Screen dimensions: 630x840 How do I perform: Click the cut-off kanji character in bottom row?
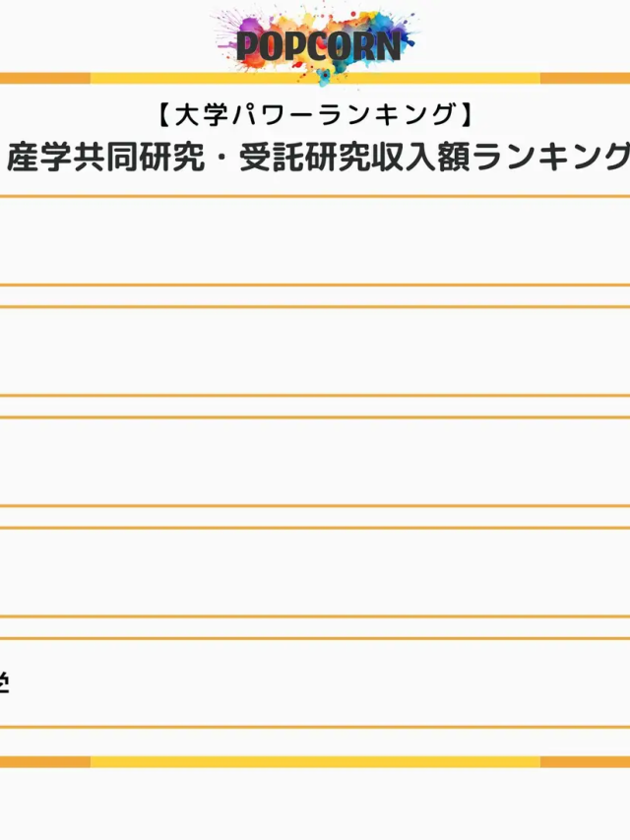[4, 682]
